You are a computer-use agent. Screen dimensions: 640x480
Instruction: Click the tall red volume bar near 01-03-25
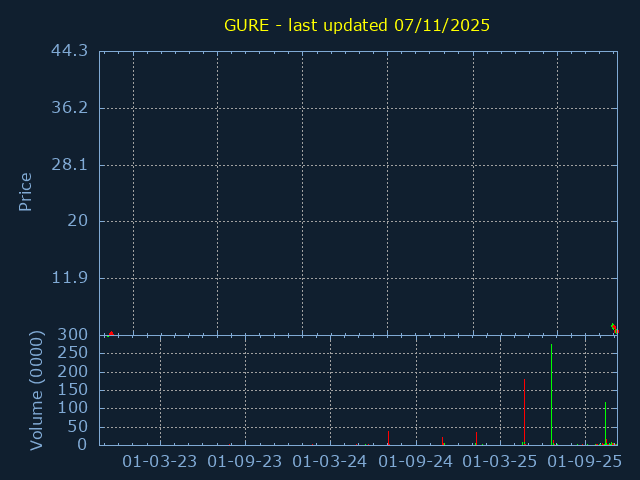coord(524,412)
